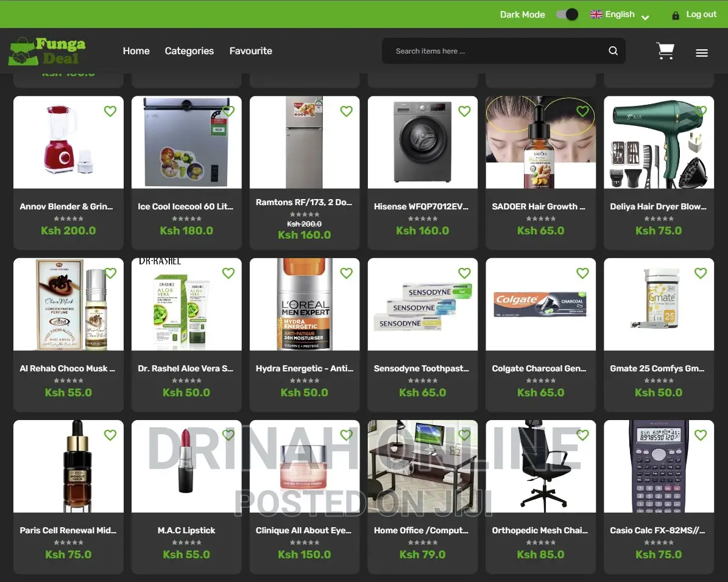Favourite the Home Office desk
This screenshot has height=582, width=728.
(x=464, y=435)
